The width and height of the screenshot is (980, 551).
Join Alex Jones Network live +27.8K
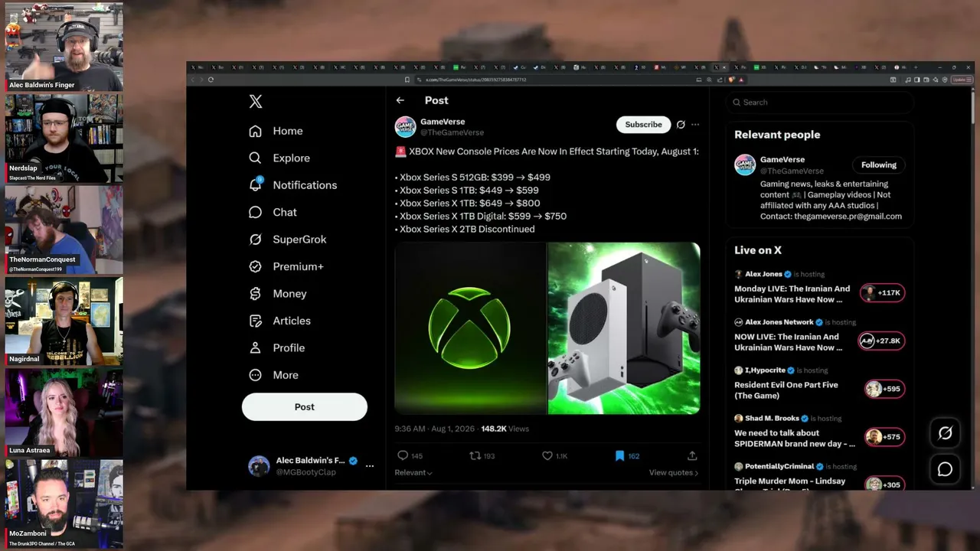pos(881,341)
